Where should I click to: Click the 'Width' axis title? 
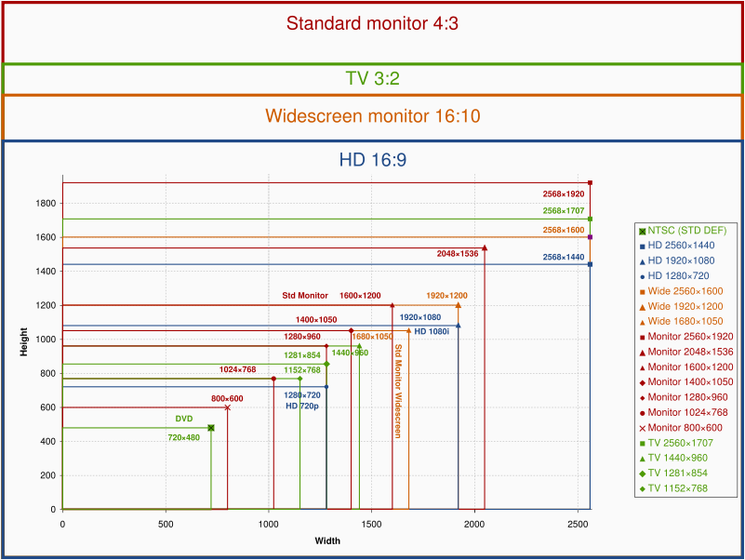327,541
